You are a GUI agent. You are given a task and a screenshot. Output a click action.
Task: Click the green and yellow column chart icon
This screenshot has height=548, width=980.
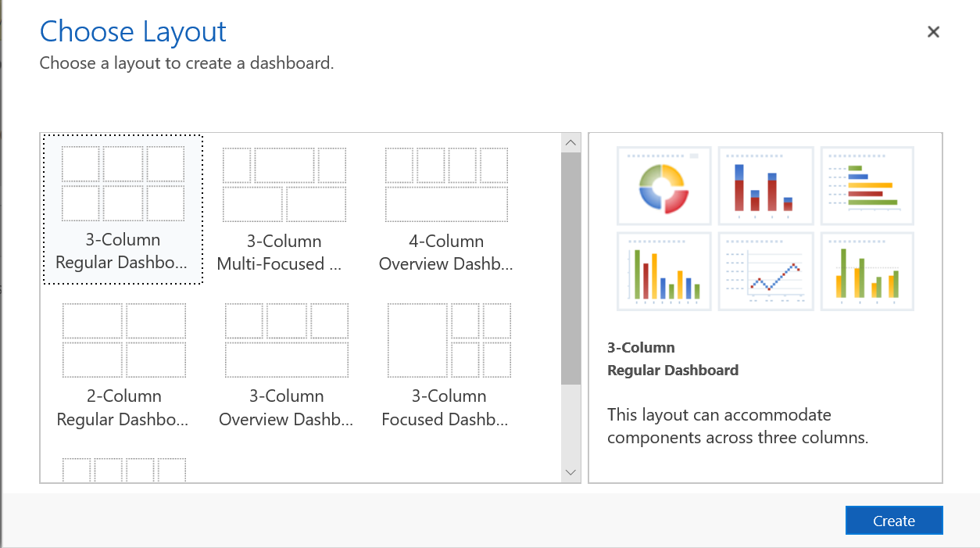[x=867, y=270]
